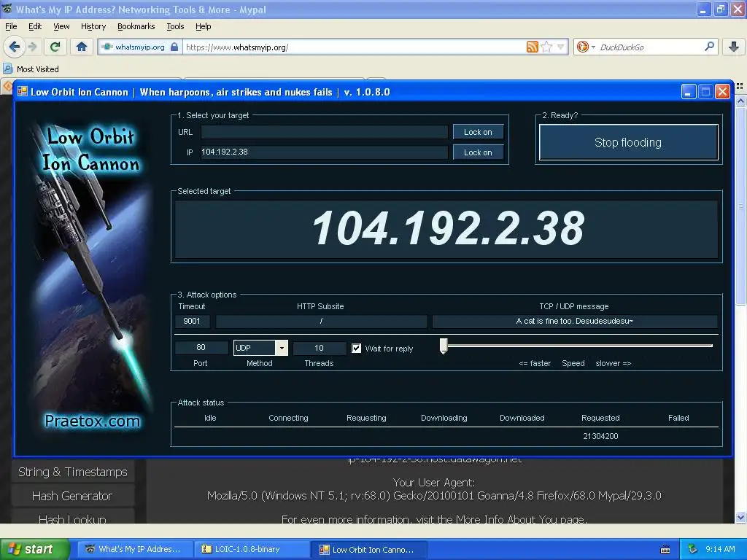This screenshot has height=560, width=747.
Task: Click the Most Visited bookmark icon
Action: [x=7, y=69]
